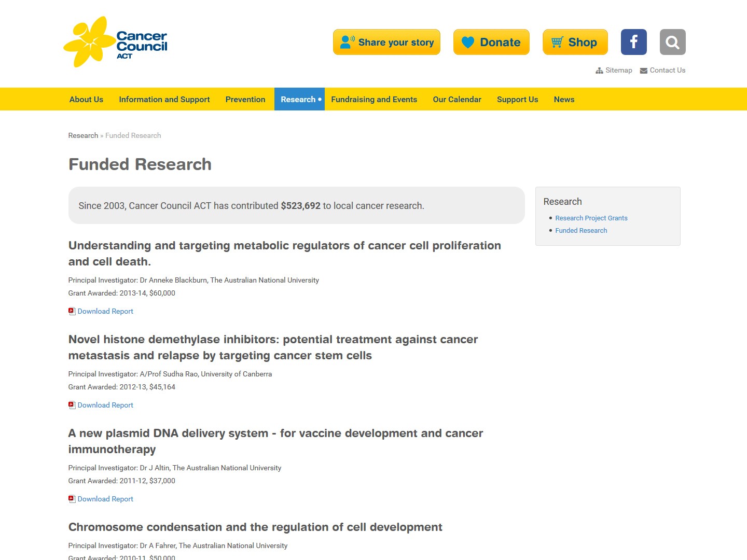Click the Research sidebar panel heading
This screenshot has width=747, height=560.
pos(562,202)
